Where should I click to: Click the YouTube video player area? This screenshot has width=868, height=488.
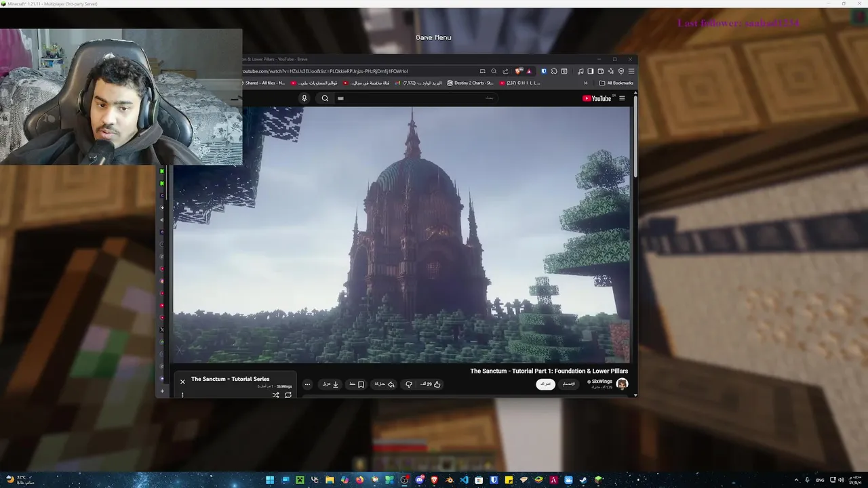point(401,235)
